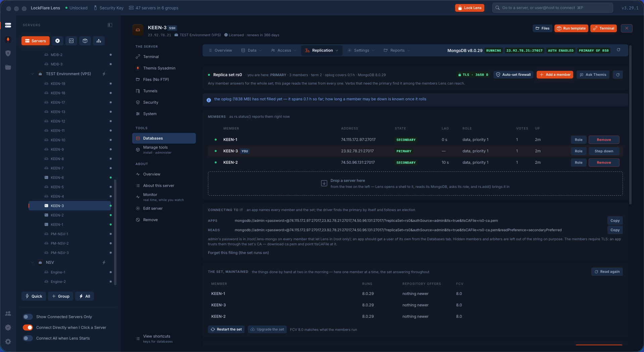Click the lightning icon on NSV group
Image resolution: width=644 pixels, height=352 pixels.
click(104, 262)
